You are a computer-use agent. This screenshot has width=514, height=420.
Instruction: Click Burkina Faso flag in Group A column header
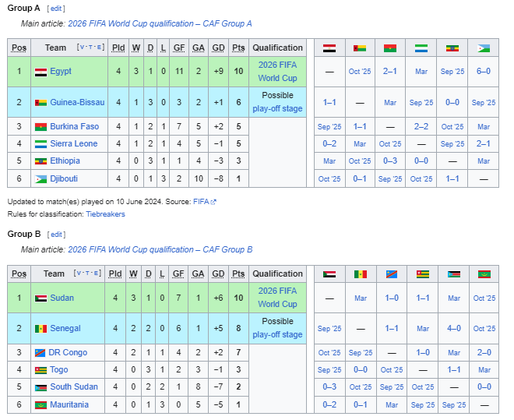pos(389,48)
